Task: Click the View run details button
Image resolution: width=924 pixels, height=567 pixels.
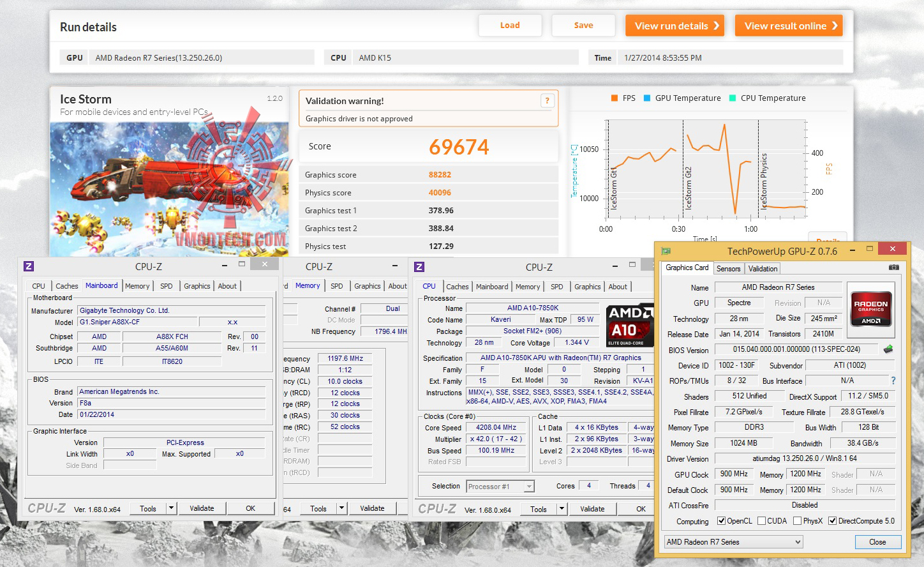Action: (x=674, y=26)
